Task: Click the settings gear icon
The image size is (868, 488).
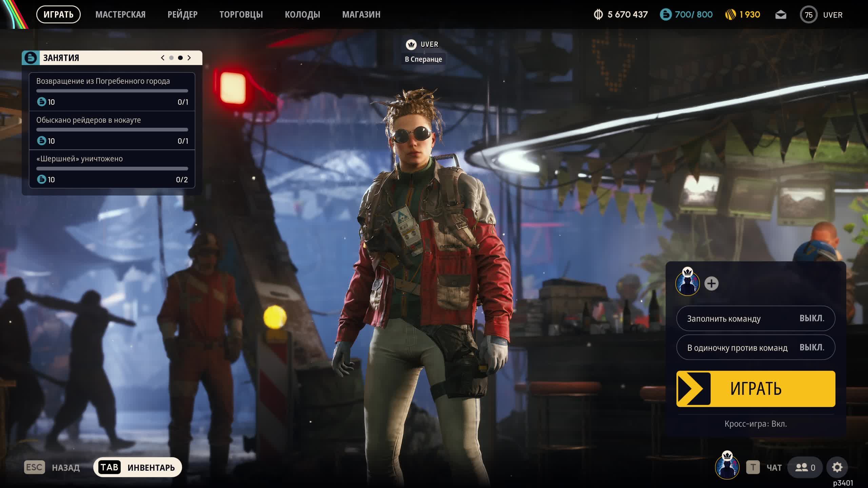Action: (x=837, y=467)
